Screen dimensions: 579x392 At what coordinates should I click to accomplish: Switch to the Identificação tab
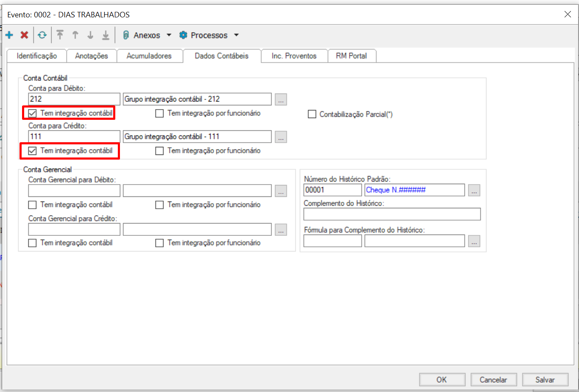click(x=37, y=56)
